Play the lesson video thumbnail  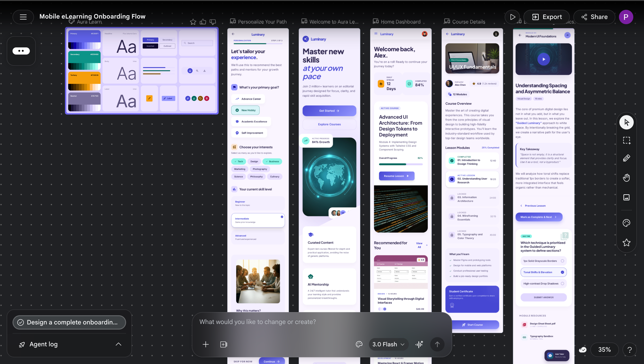pyautogui.click(x=544, y=59)
